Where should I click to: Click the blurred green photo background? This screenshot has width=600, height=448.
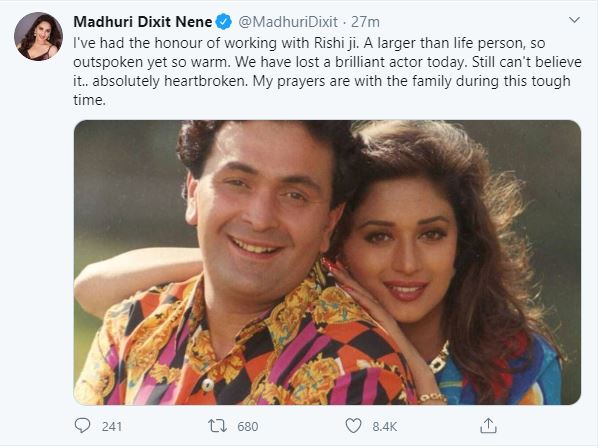point(122,184)
